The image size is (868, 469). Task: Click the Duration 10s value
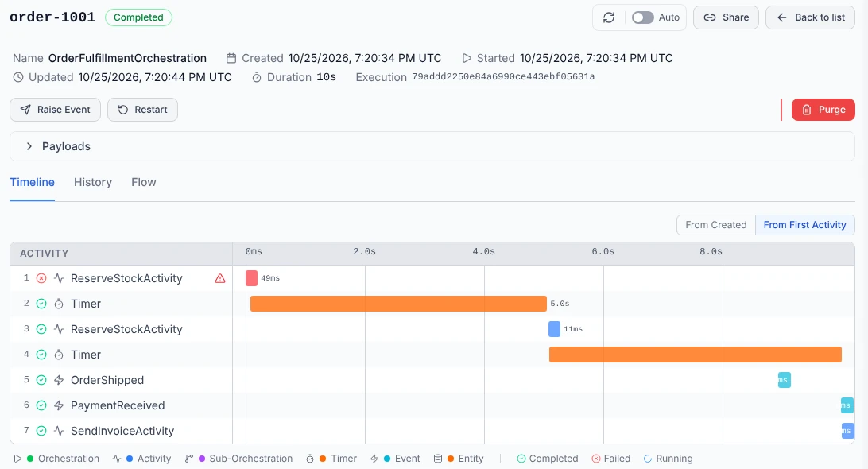(x=326, y=77)
